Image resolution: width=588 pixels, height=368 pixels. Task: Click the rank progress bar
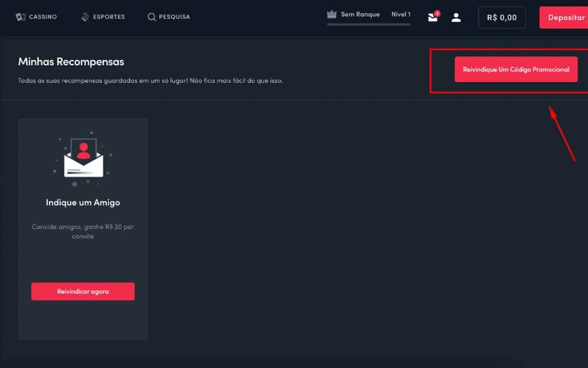(x=368, y=24)
